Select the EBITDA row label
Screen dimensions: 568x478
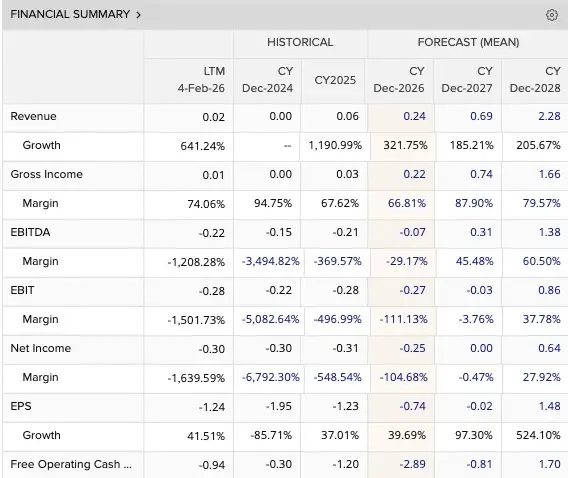[30, 232]
